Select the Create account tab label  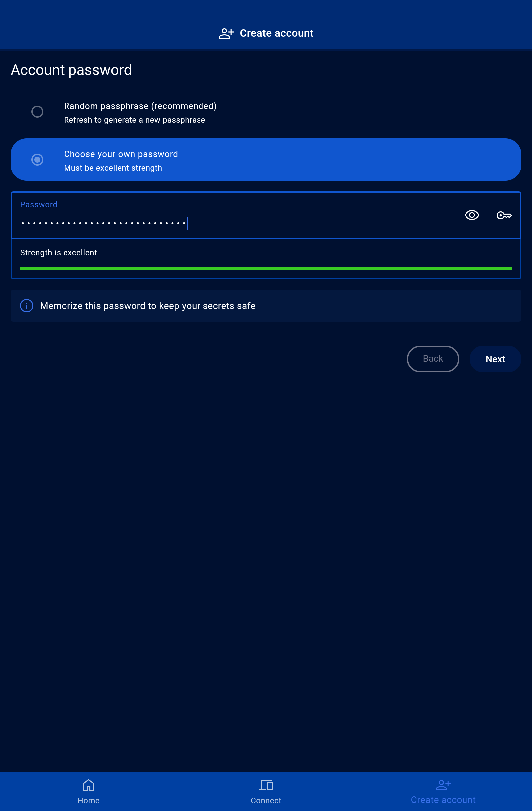coord(443,800)
